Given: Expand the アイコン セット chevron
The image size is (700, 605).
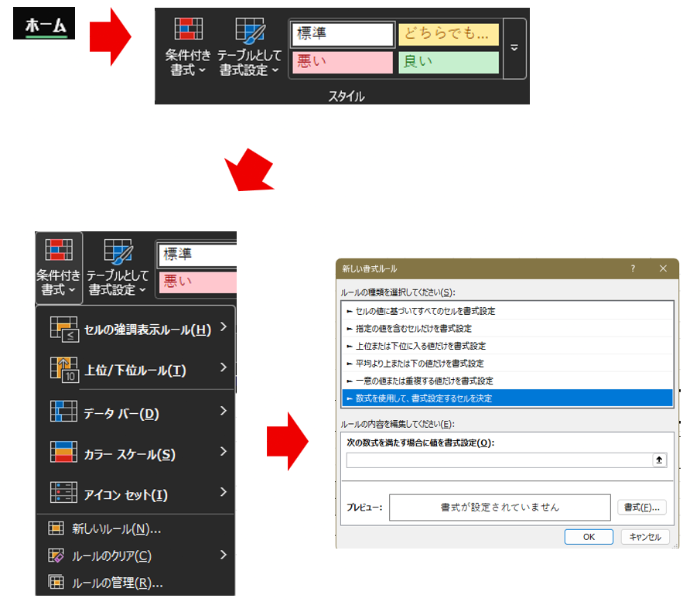Looking at the screenshot, I should point(224,492).
